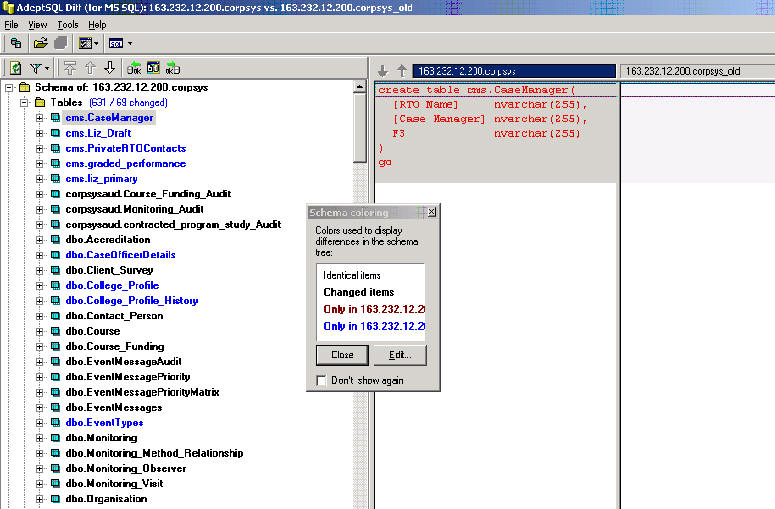775x509 pixels.
Task: Open the Help menu
Action: click(97, 25)
